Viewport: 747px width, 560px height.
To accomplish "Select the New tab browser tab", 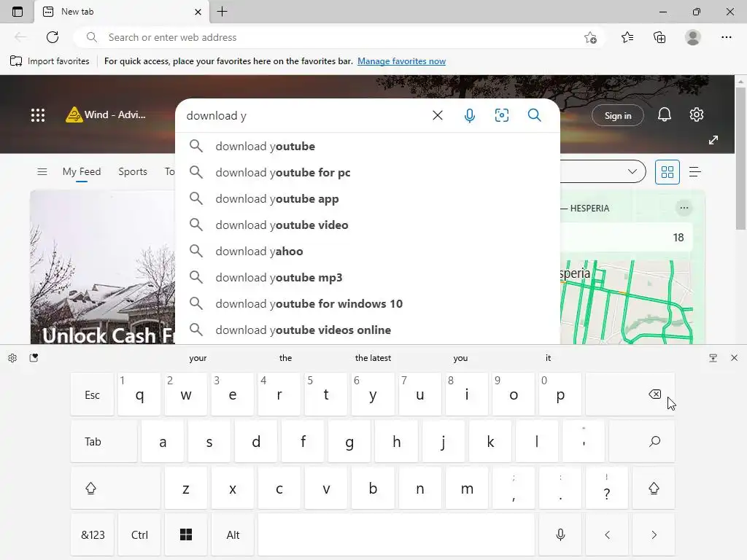I will pyautogui.click(x=121, y=12).
